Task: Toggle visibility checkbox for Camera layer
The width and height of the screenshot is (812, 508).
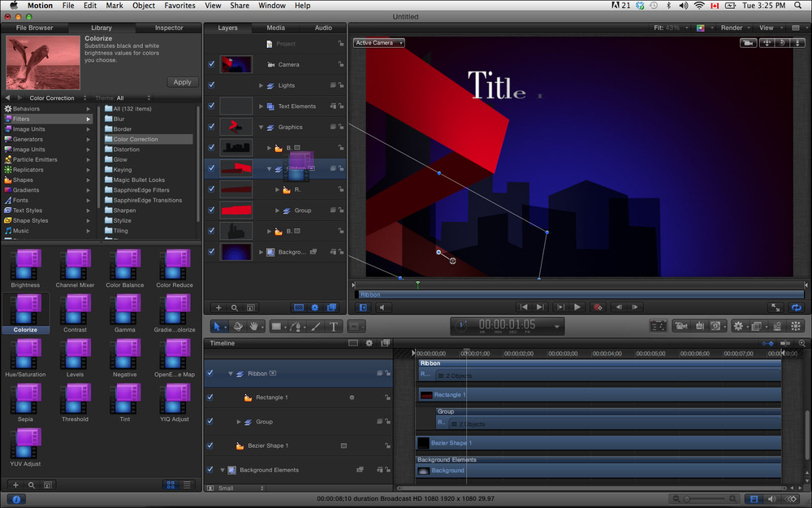Action: tap(211, 64)
